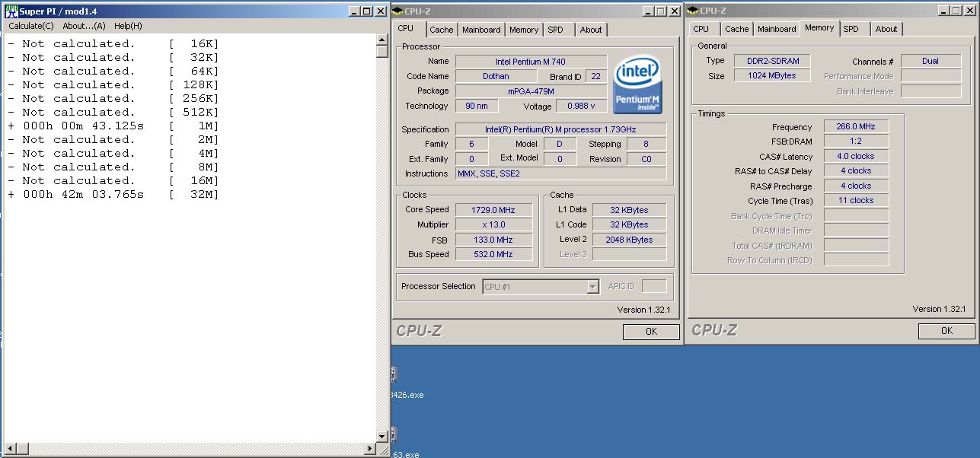This screenshot has width=980, height=458.
Task: Open the Calculate(C) menu in Super PI
Action: (x=31, y=26)
